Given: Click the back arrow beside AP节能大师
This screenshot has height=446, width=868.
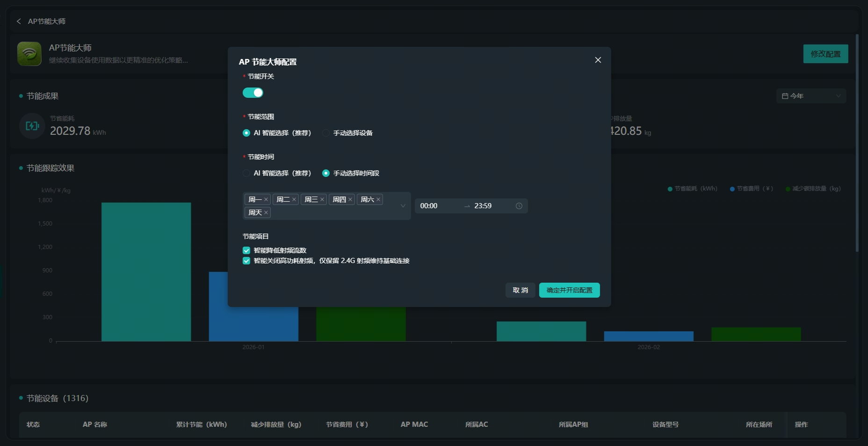Looking at the screenshot, I should tap(19, 22).
